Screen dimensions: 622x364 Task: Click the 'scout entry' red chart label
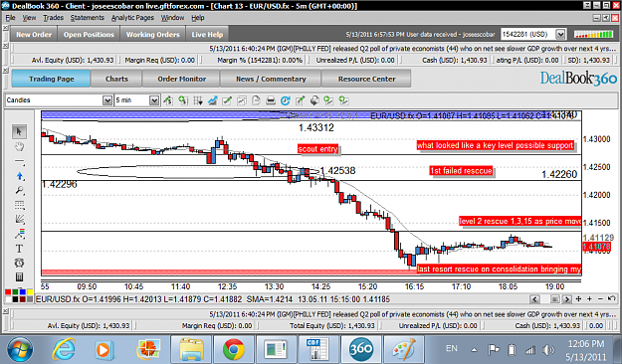coord(317,149)
